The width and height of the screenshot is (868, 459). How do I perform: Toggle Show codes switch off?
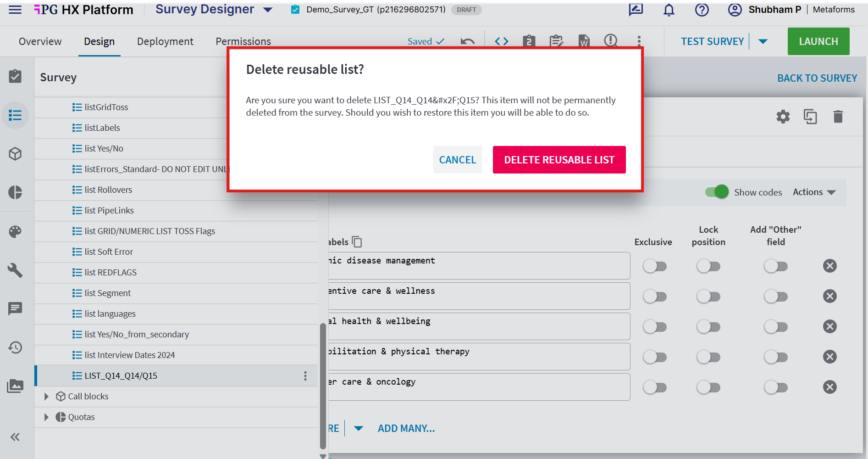click(x=717, y=192)
